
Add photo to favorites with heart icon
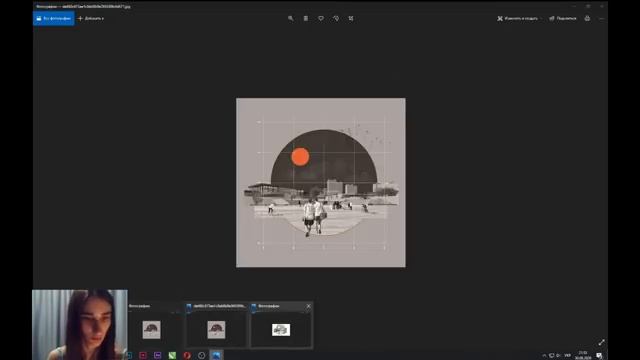pyautogui.click(x=321, y=18)
